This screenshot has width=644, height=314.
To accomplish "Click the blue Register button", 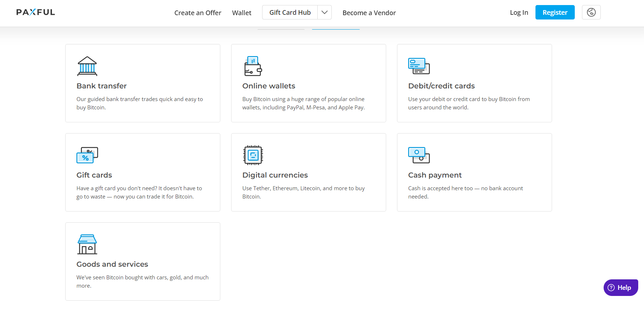I will (555, 12).
